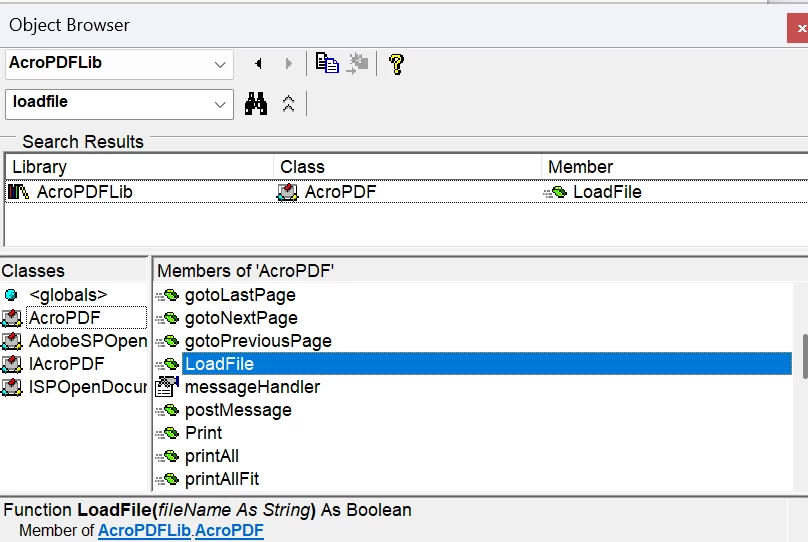This screenshot has height=542, width=808.
Task: Go forward with the right arrow button
Action: (x=289, y=63)
